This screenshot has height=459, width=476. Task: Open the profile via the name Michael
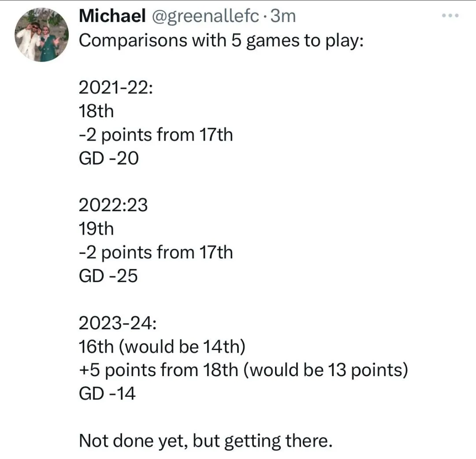(112, 16)
